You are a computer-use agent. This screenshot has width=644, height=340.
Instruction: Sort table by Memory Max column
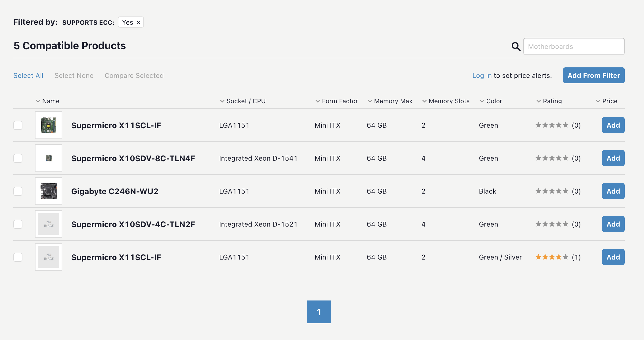point(390,101)
